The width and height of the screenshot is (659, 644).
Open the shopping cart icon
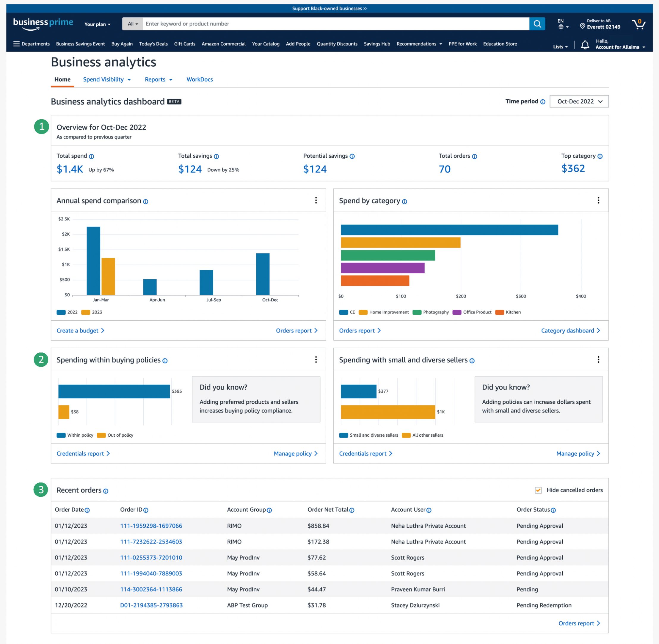[638, 24]
